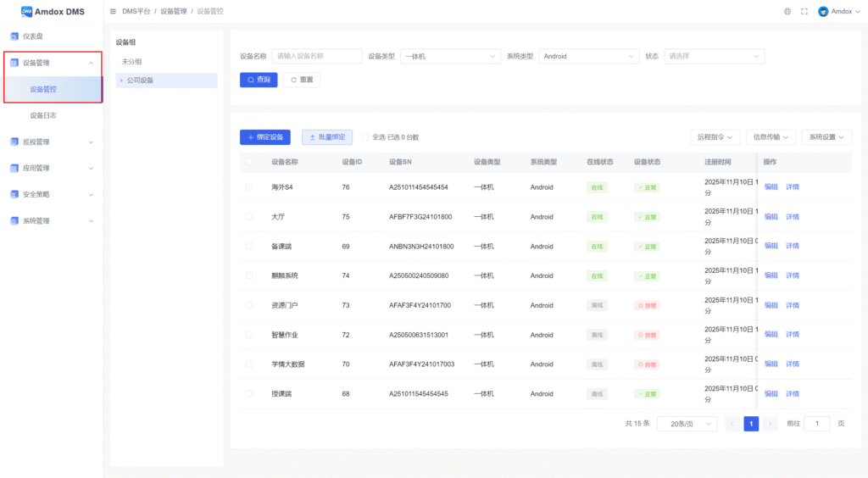
Task: Click the globe language icon
Action: coord(787,11)
